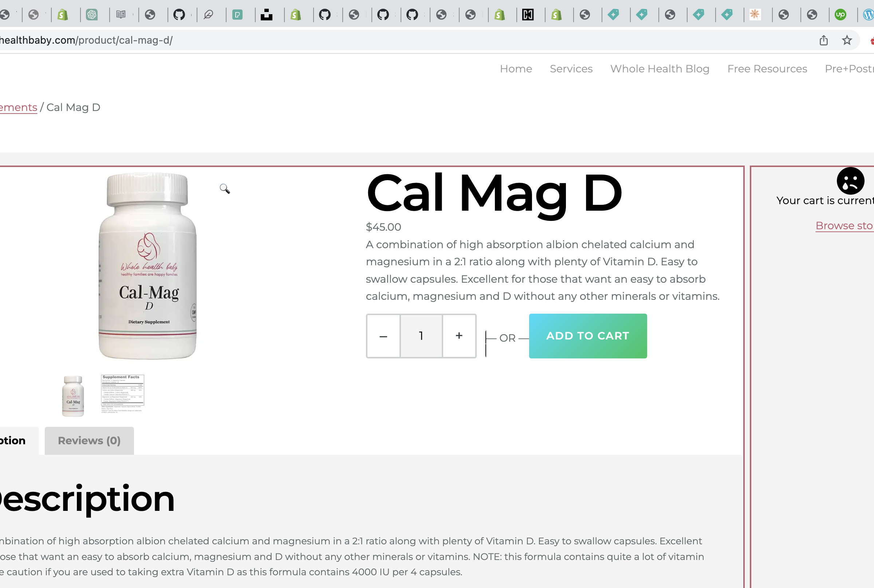Switch to the Upwork browser tab
This screenshot has width=874, height=588.
(840, 15)
